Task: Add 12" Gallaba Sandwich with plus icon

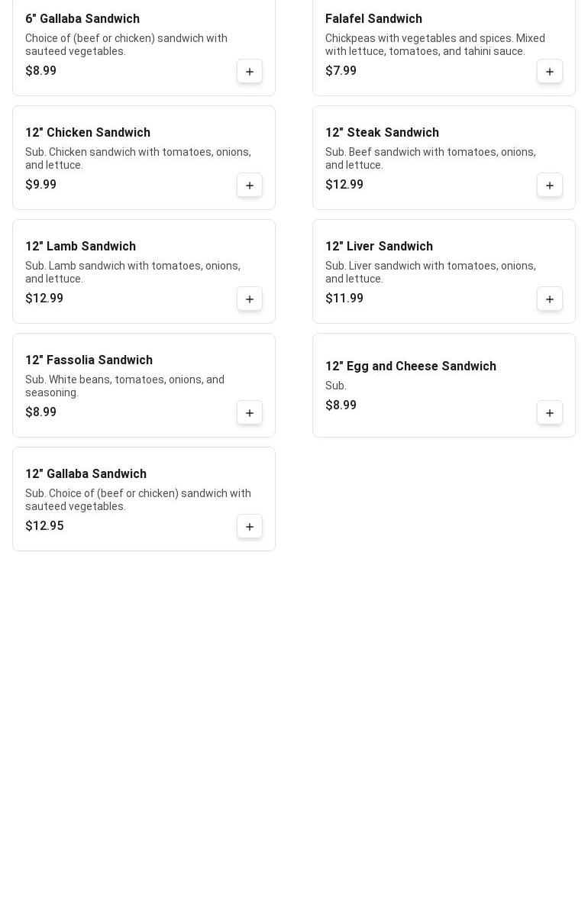Action: click(250, 527)
